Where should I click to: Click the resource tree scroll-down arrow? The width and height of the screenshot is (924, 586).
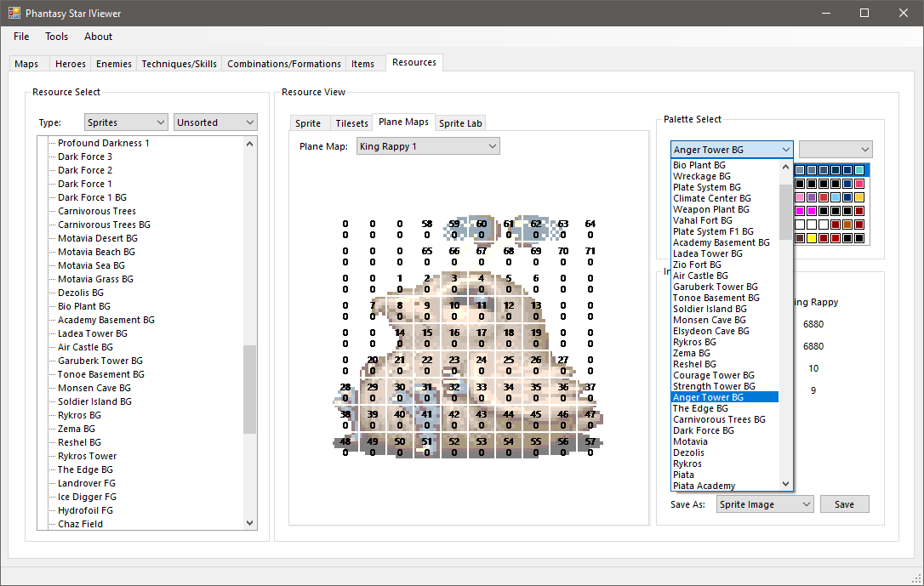pyautogui.click(x=250, y=523)
